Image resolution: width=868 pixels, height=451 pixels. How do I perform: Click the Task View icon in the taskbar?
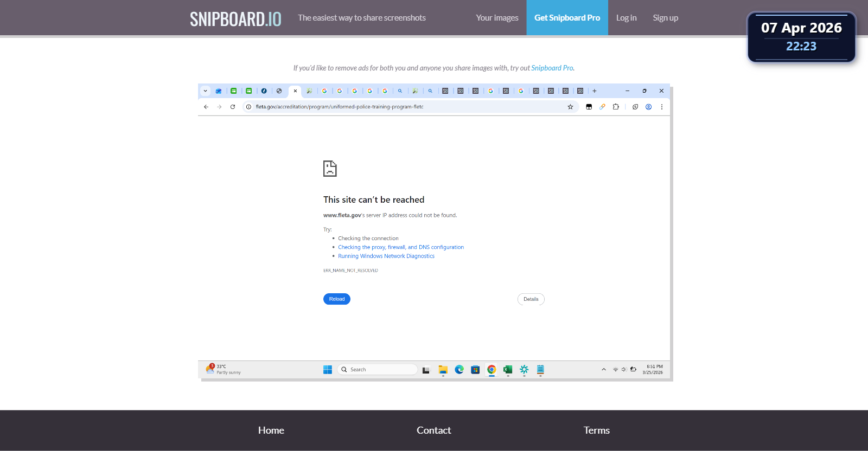click(426, 370)
